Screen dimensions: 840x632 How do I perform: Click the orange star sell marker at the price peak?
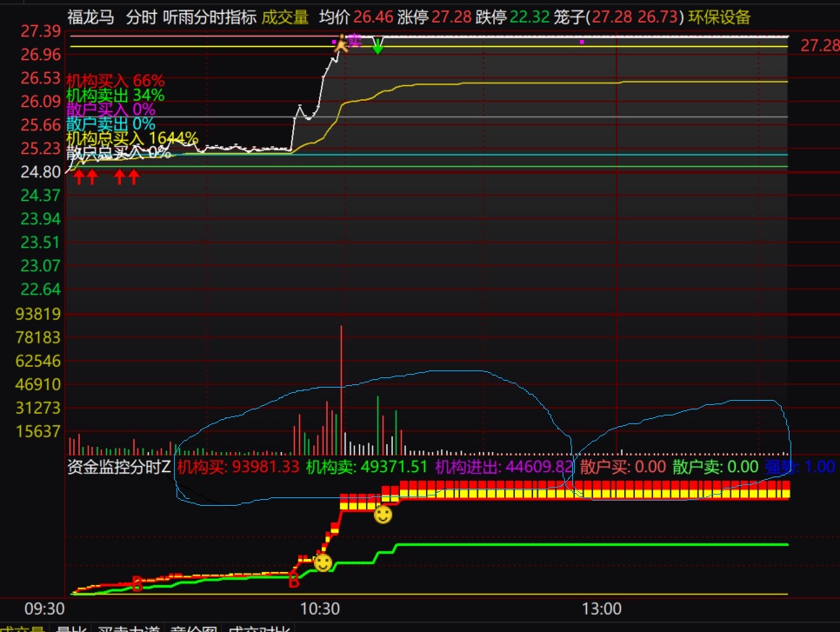point(341,46)
